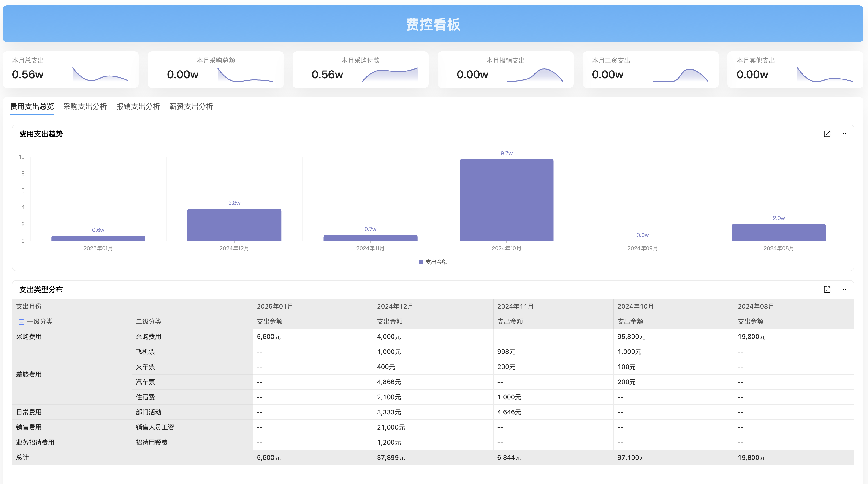Switch to the 采购支出分析 tab
This screenshot has height=484, width=868.
pyautogui.click(x=85, y=106)
